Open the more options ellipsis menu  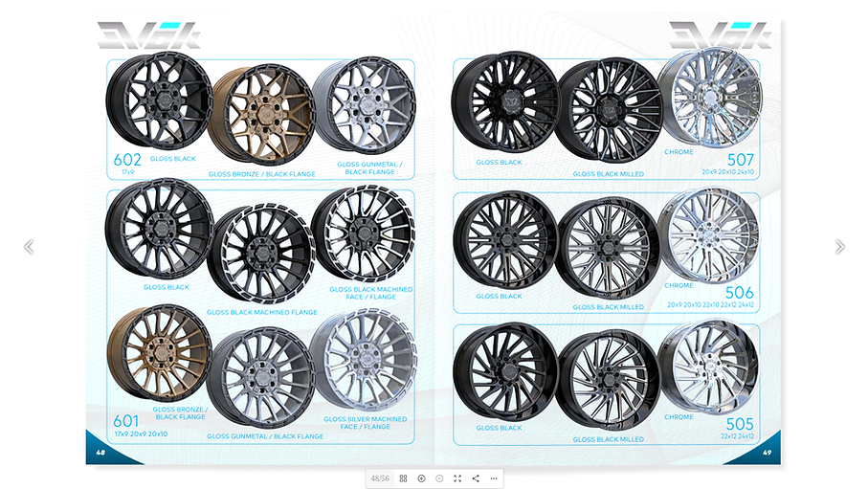[494, 478]
